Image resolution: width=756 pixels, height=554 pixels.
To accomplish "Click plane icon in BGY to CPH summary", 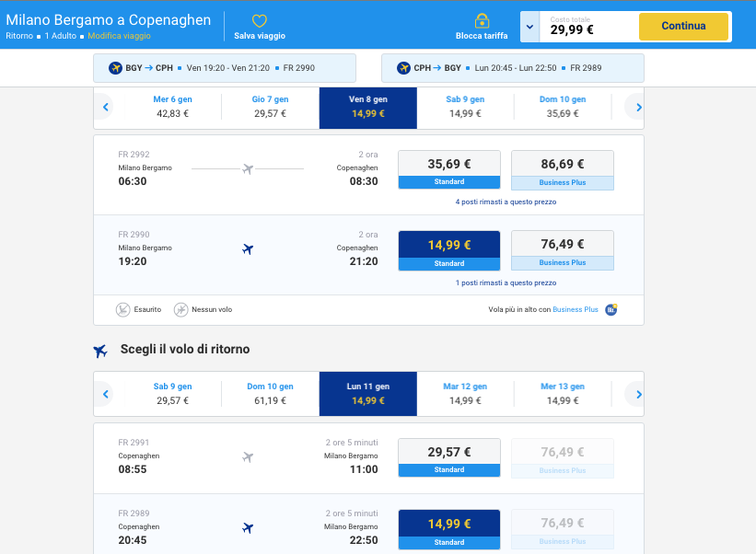I will click(116, 68).
